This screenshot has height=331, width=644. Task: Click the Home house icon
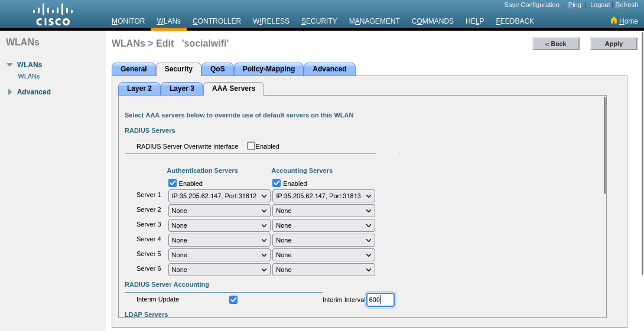click(x=613, y=20)
